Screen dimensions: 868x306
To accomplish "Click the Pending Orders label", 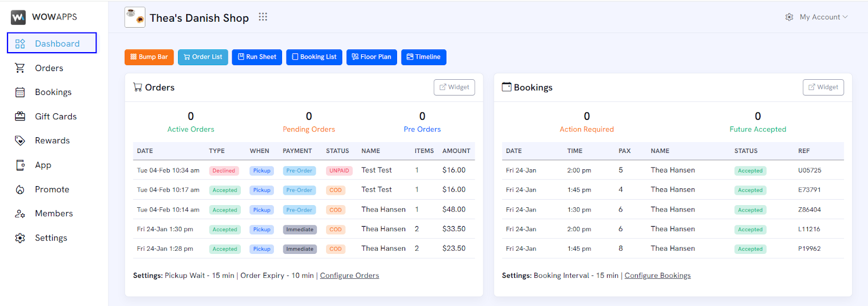I will (x=309, y=129).
